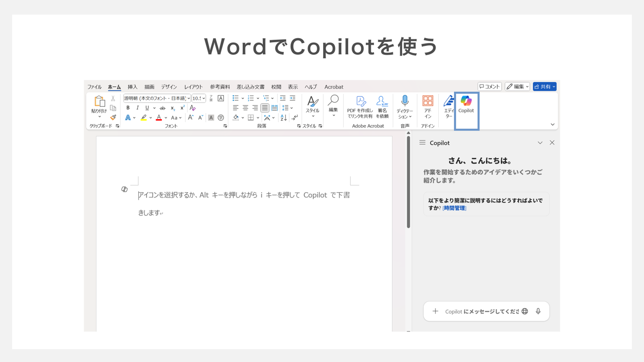Viewport: 644px width, 362px height.
Task: Switch to the デザイン tab
Action: (x=169, y=87)
